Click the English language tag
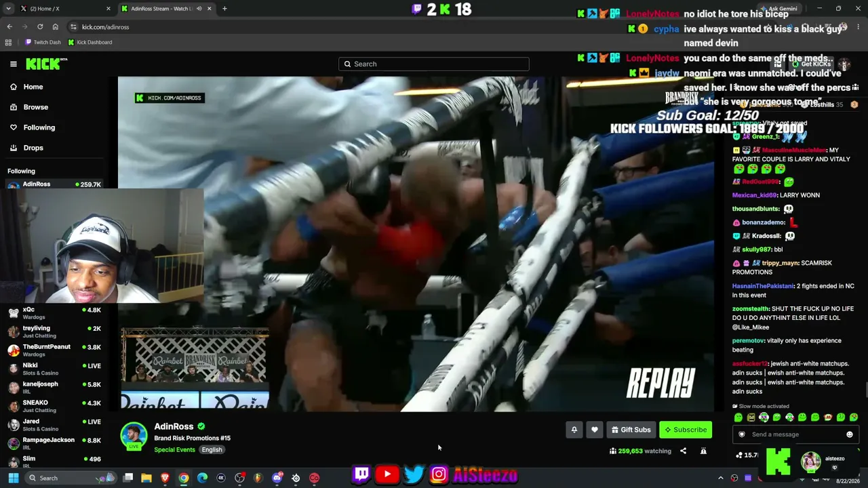Screen dimensions: 868x488 (x=212, y=449)
